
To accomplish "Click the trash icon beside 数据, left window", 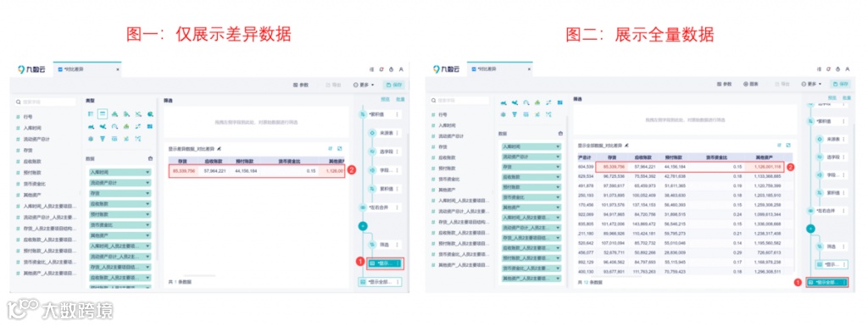I will point(151,158).
